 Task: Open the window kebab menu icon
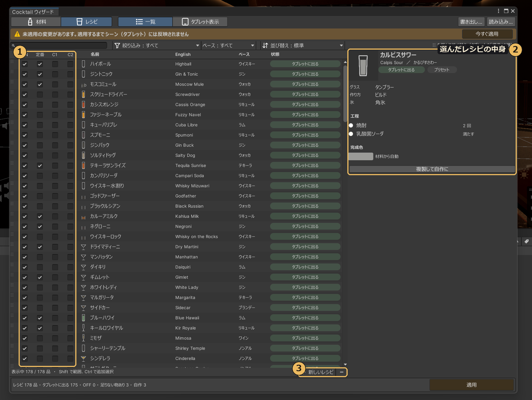coord(498,11)
